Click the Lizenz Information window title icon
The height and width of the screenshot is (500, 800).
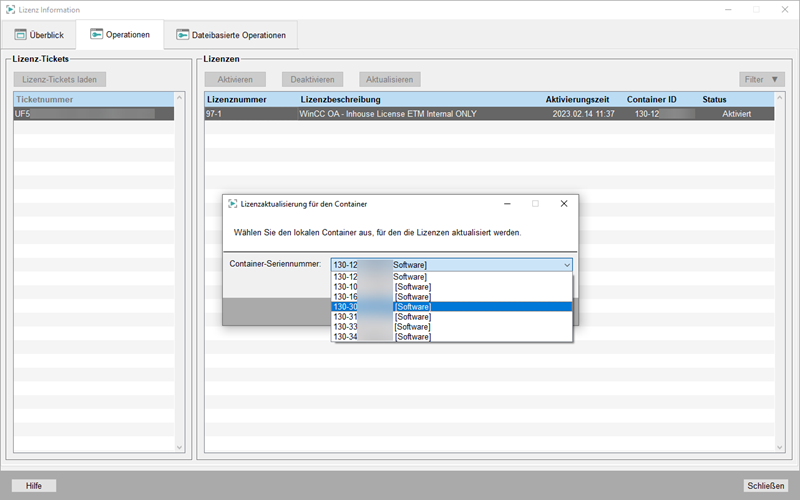coord(11,9)
